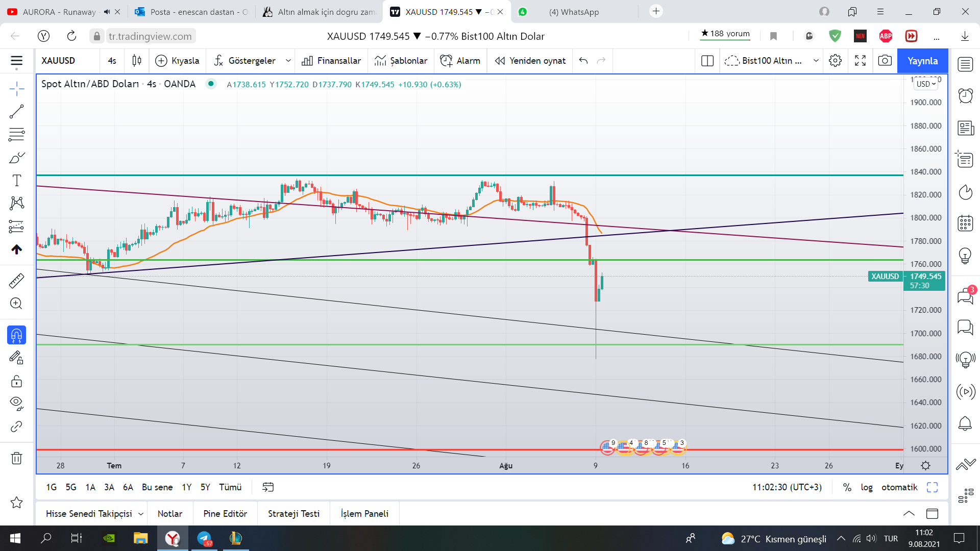This screenshot has height=551, width=980.
Task: Toggle log scale on price axis
Action: tap(866, 487)
